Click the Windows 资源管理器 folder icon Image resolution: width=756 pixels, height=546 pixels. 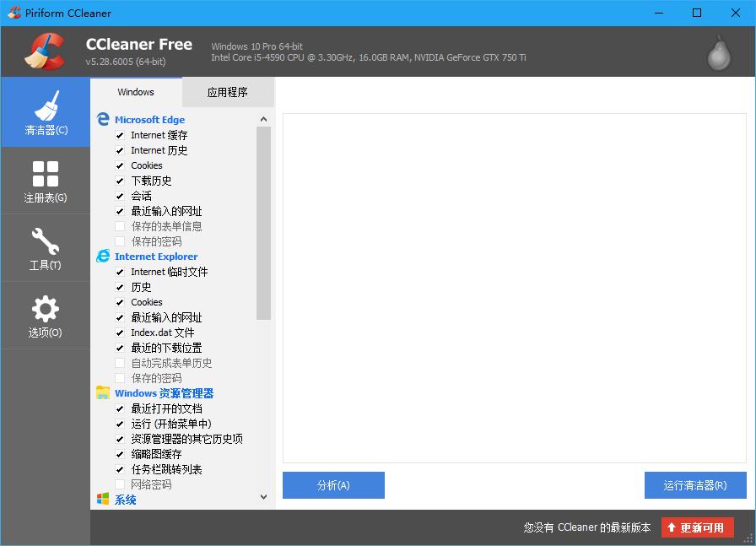[103, 393]
